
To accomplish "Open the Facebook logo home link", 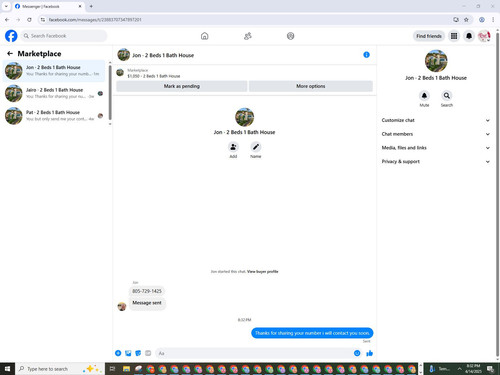I will tap(11, 36).
